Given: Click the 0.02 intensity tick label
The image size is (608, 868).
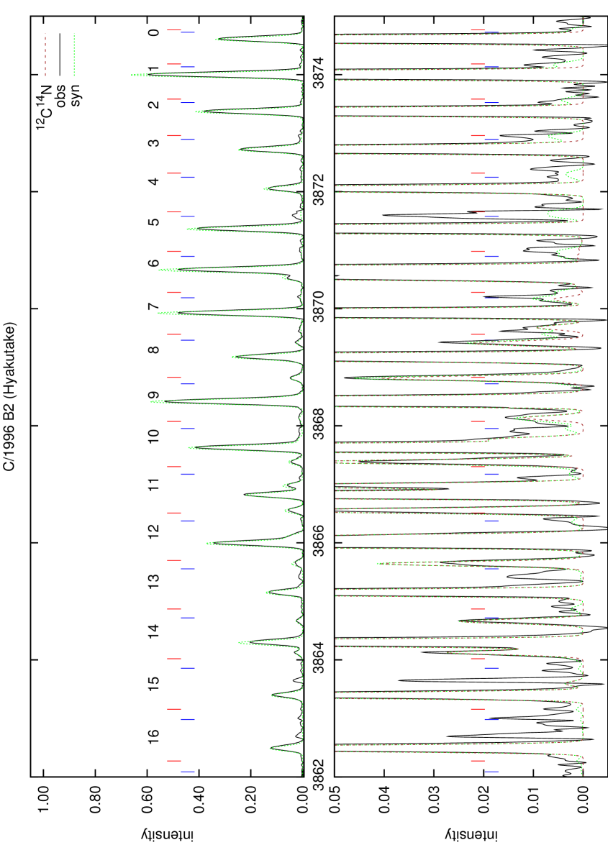Looking at the screenshot, I should pyautogui.click(x=484, y=800).
